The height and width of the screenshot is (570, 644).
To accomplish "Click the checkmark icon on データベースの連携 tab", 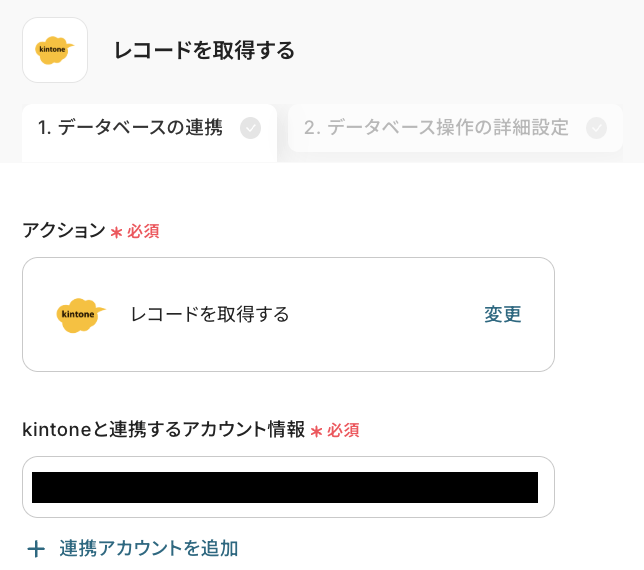I will 251,128.
